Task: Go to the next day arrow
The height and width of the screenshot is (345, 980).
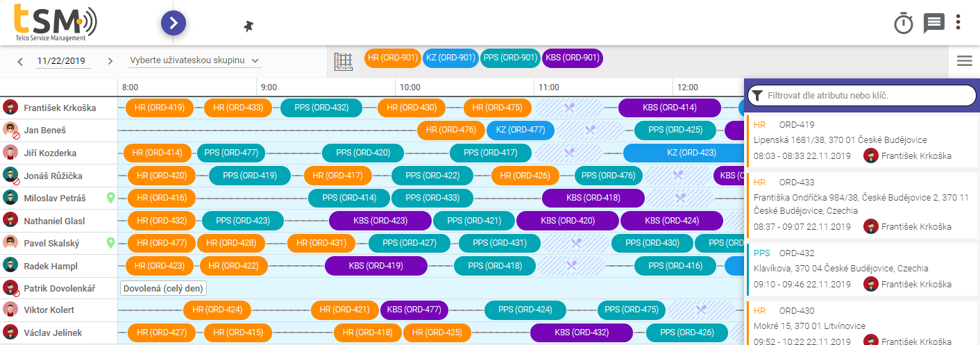Action: pos(110,61)
